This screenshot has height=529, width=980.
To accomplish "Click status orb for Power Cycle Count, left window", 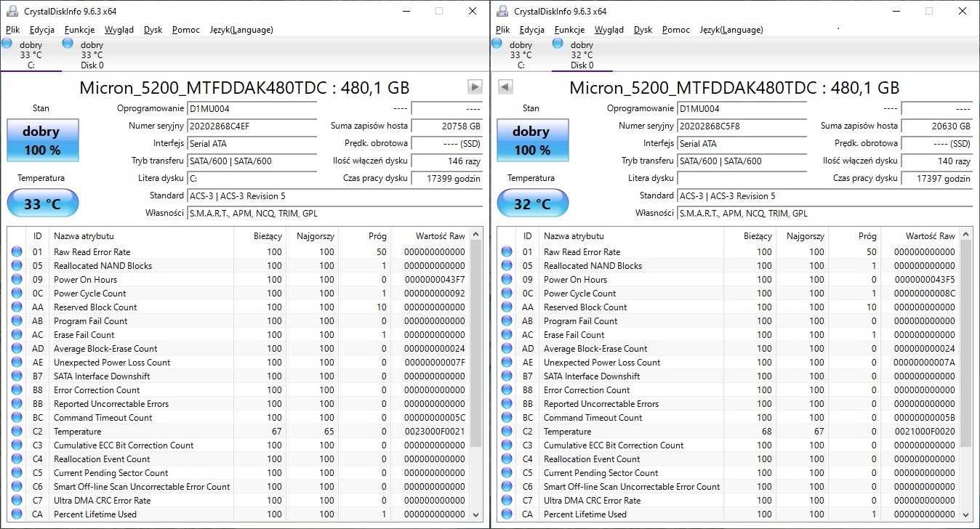I will pyautogui.click(x=17, y=293).
